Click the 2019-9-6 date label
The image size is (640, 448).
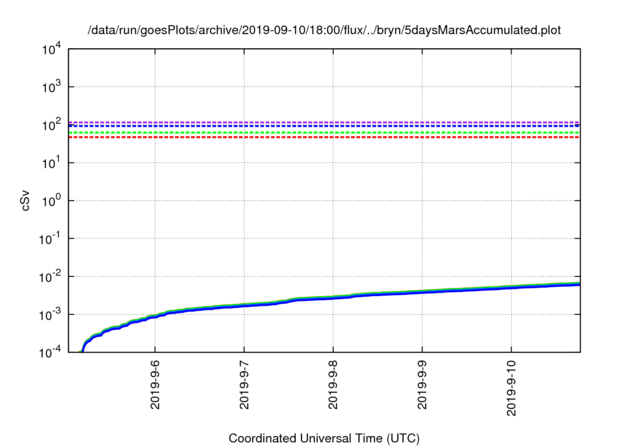point(155,384)
